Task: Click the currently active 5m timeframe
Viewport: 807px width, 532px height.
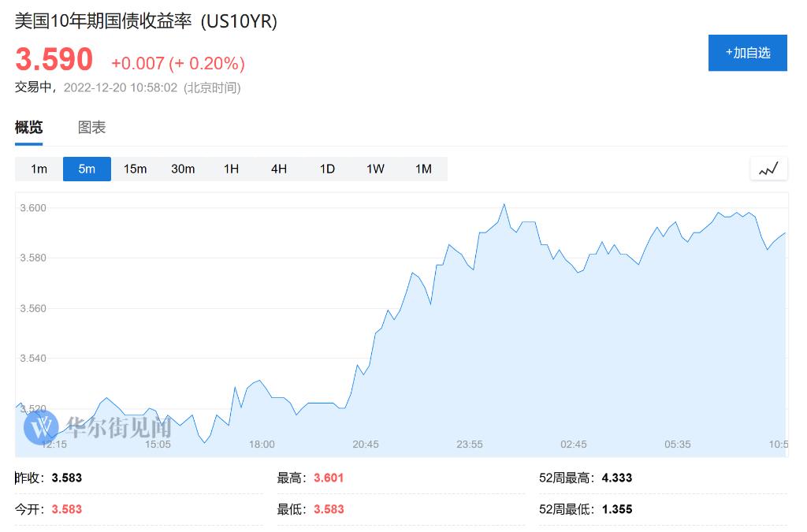Action: [87, 168]
